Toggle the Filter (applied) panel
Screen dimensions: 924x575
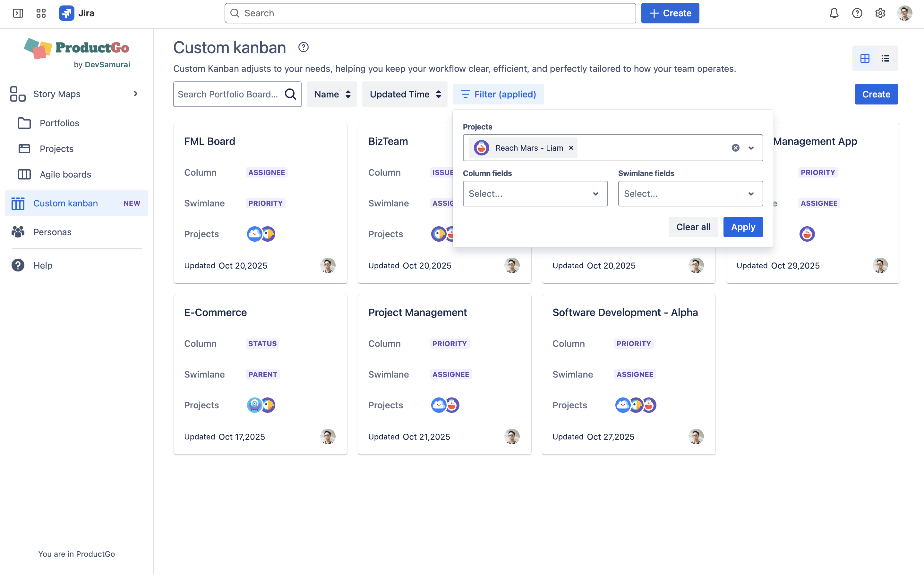point(498,94)
